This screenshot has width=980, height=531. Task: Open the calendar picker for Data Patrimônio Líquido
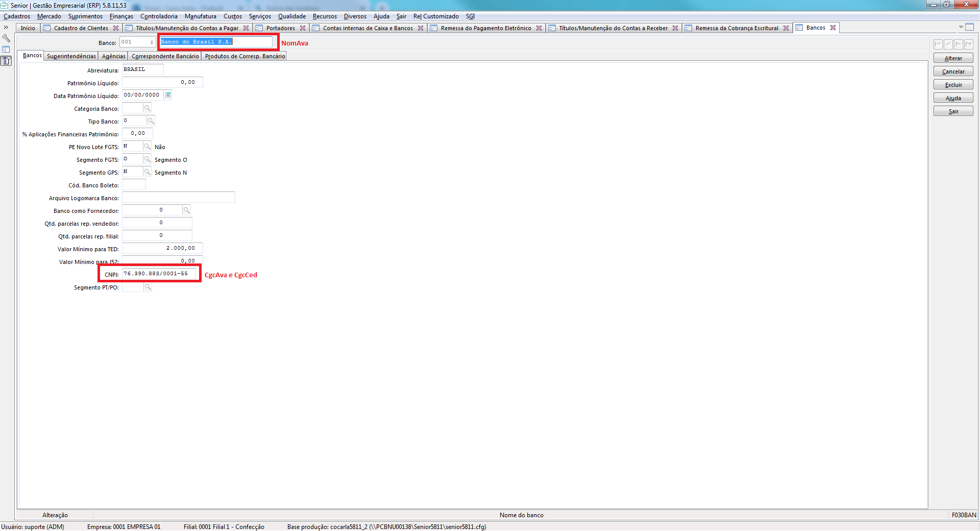(x=168, y=95)
